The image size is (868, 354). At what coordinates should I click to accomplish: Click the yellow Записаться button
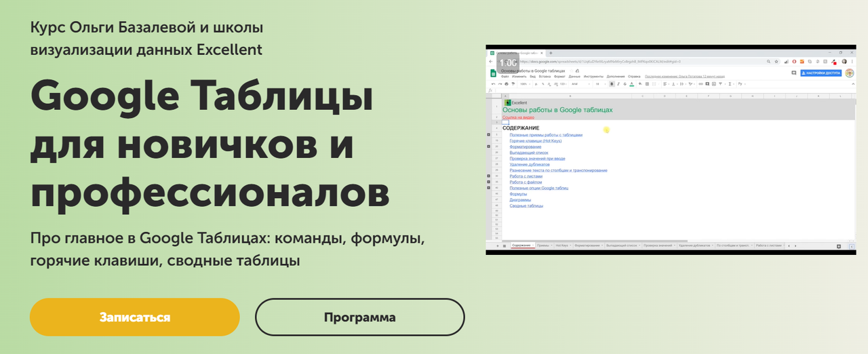point(135,317)
